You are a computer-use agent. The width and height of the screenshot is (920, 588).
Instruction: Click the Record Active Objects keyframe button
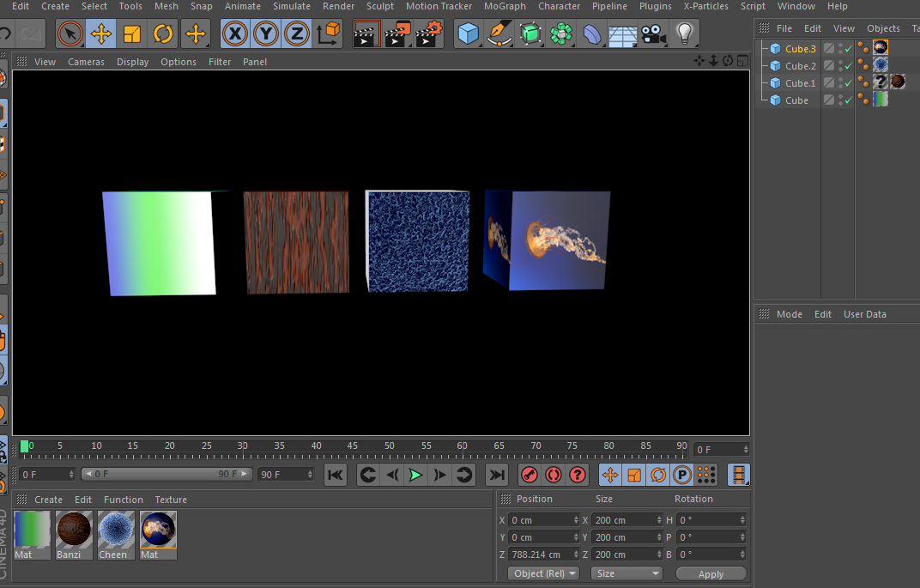point(530,475)
